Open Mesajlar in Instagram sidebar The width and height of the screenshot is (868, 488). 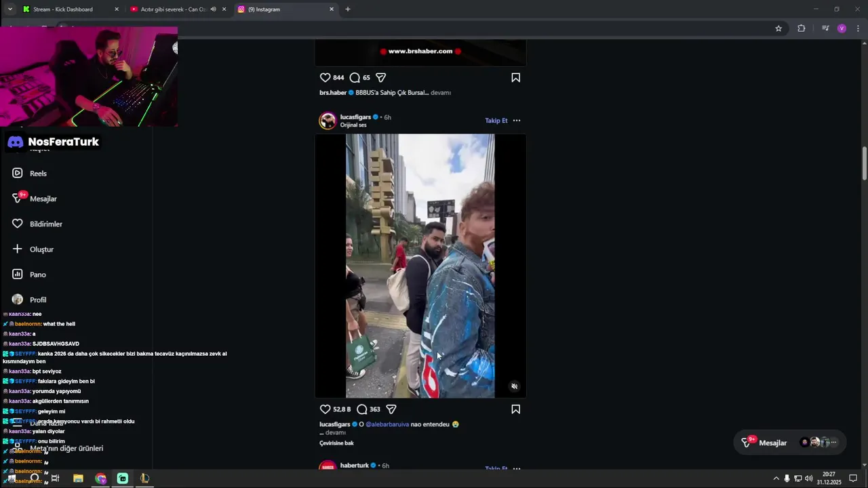pos(35,199)
